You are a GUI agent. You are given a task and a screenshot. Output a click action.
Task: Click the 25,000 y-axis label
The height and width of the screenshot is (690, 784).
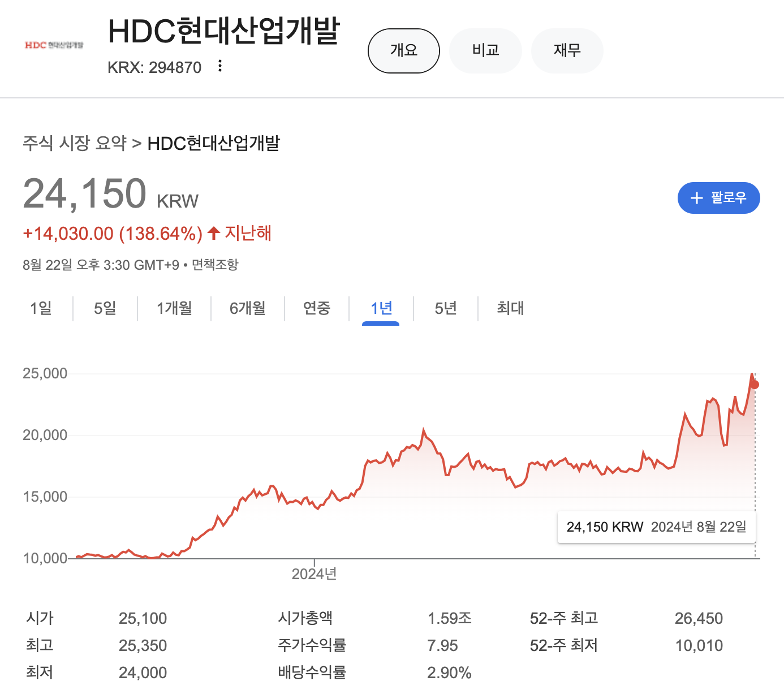click(45, 373)
